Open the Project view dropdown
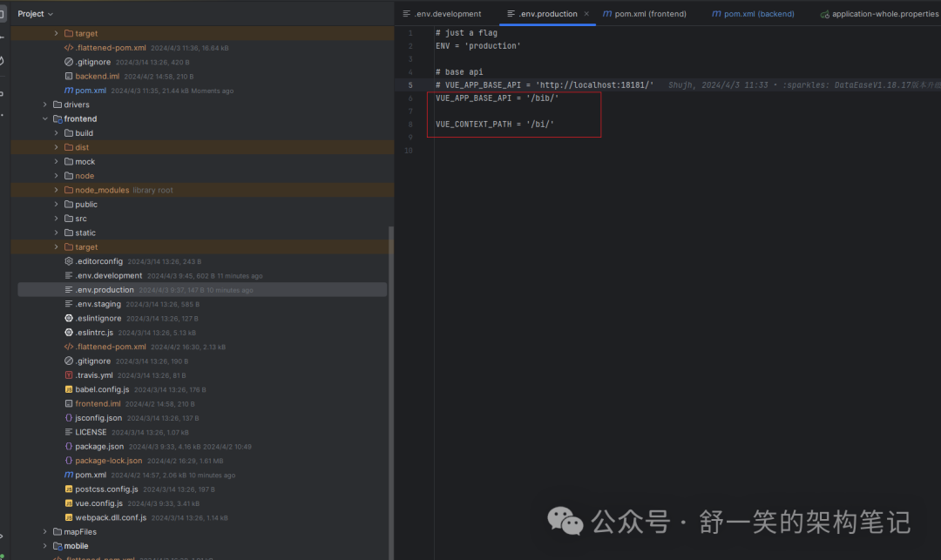941x560 pixels. pyautogui.click(x=36, y=14)
